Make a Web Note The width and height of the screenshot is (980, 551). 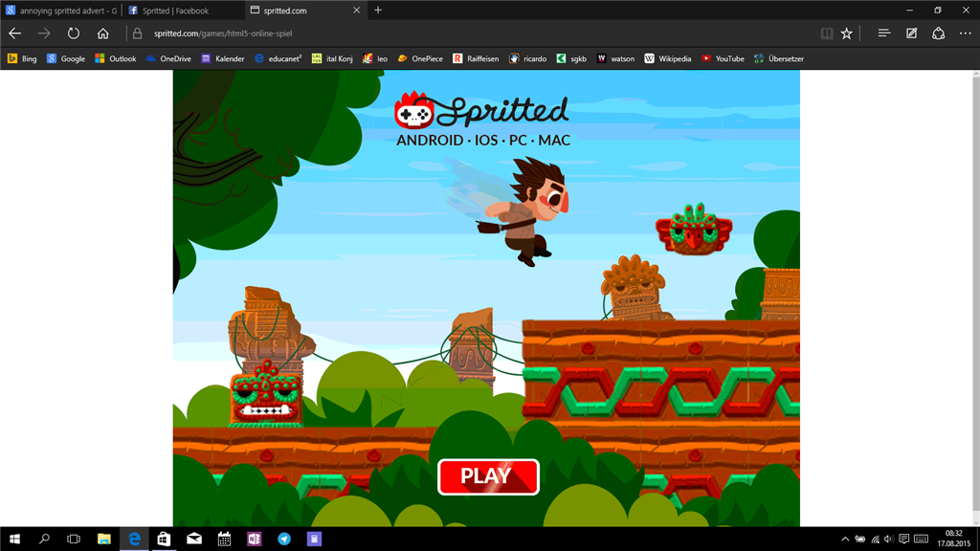(911, 33)
